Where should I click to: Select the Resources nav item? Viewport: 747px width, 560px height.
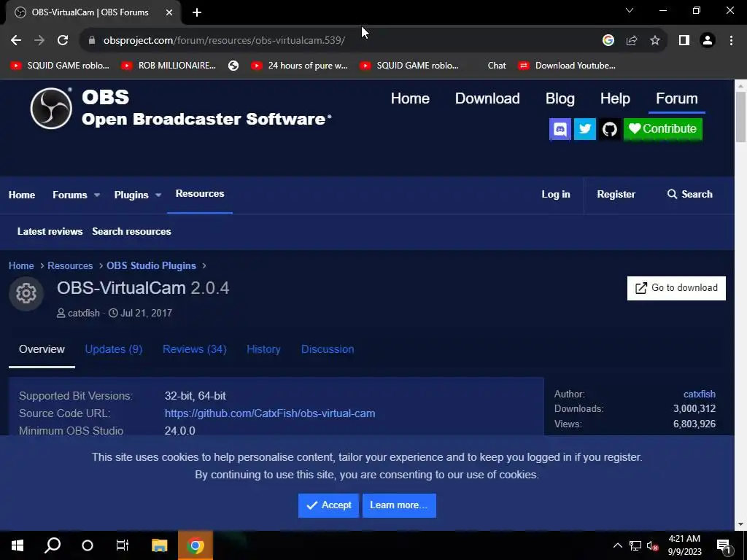coord(200,194)
